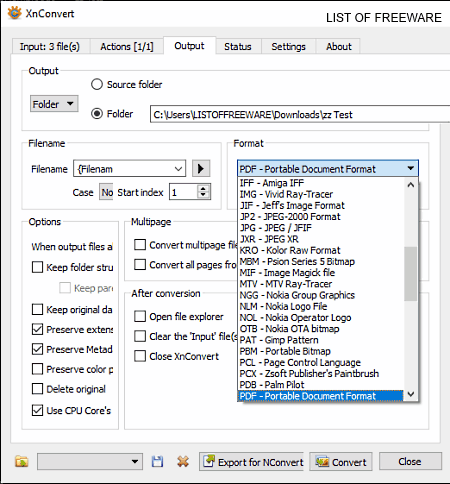This screenshot has height=484, width=450.
Task: Decrease the Start index stepper value
Action: click(x=203, y=196)
